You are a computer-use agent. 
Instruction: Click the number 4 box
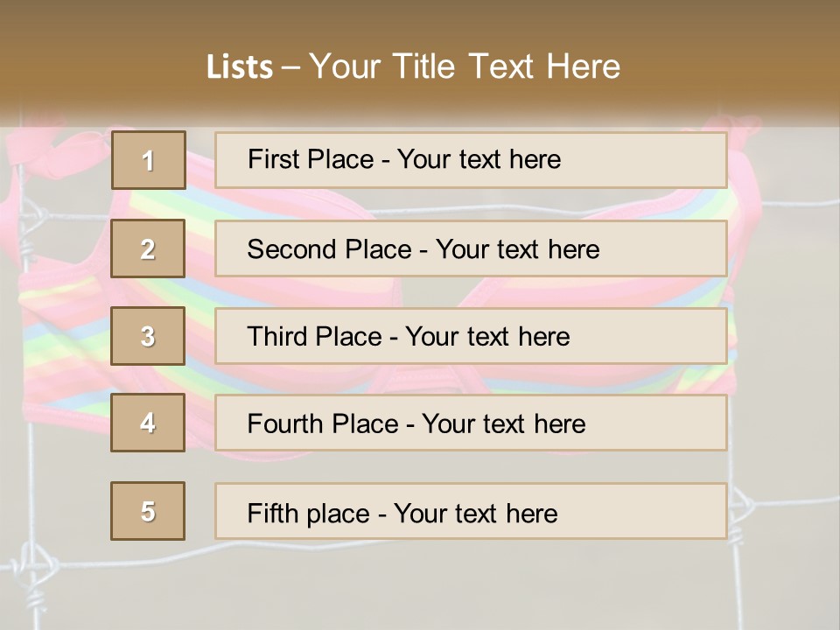148,423
